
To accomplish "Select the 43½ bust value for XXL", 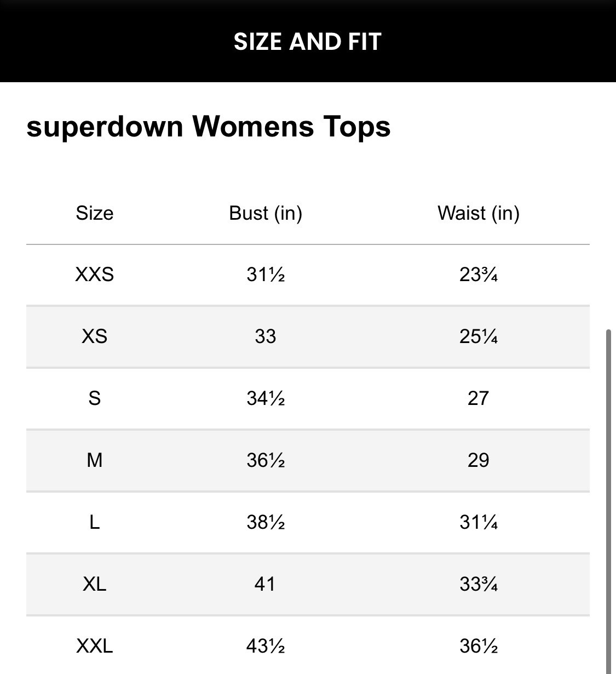I will [x=266, y=646].
